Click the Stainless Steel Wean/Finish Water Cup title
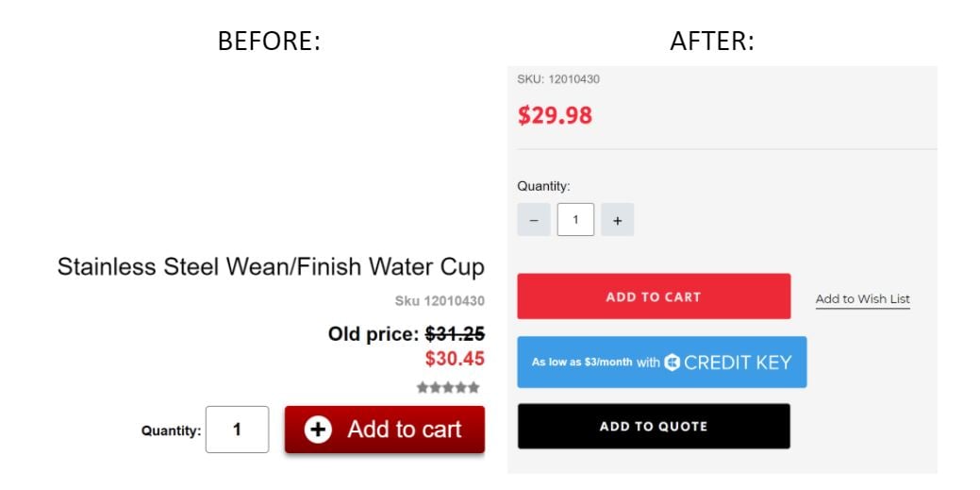This screenshot has width=980, height=490. pos(271,267)
